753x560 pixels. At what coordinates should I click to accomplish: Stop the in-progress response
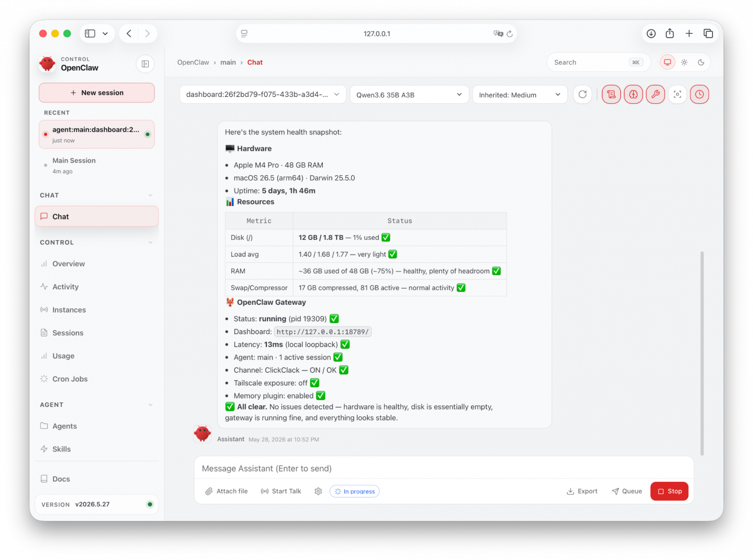click(x=669, y=491)
